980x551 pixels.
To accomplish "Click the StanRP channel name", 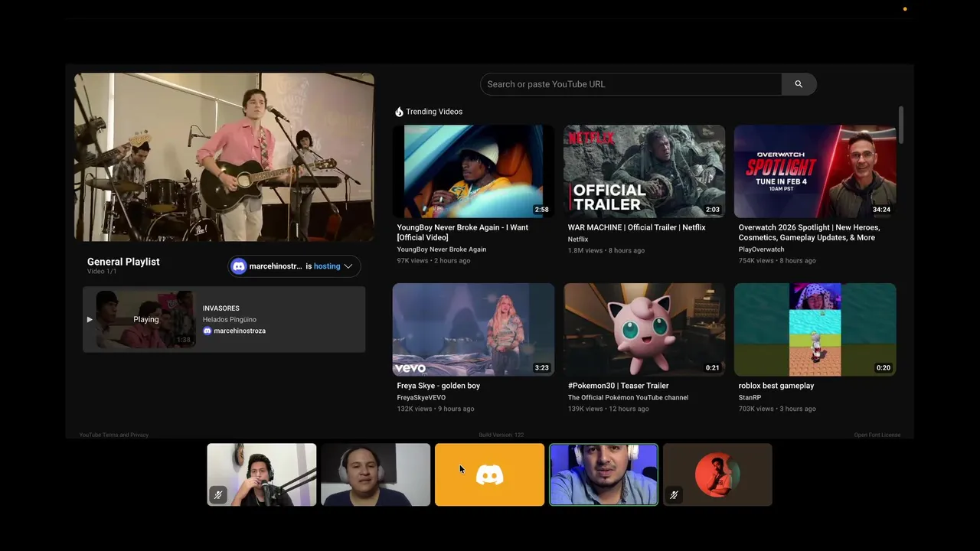I will 749,398.
